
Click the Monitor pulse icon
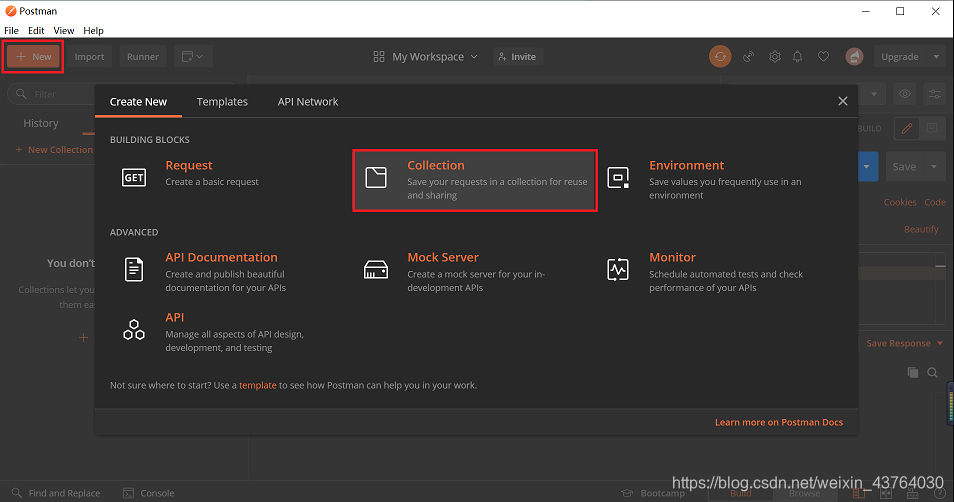[618, 270]
